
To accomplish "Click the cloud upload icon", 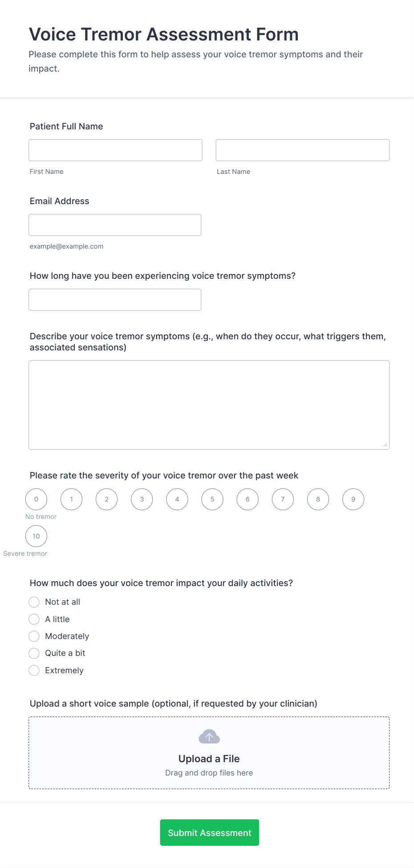I will pyautogui.click(x=209, y=737).
